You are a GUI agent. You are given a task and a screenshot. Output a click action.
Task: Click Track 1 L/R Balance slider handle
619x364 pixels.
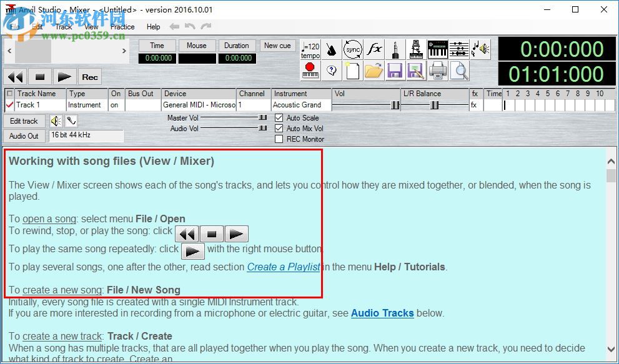click(435, 105)
